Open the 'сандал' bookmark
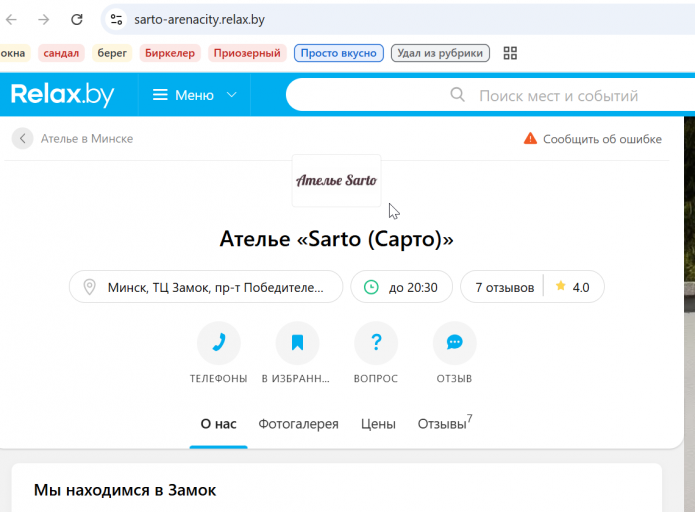 click(x=61, y=53)
